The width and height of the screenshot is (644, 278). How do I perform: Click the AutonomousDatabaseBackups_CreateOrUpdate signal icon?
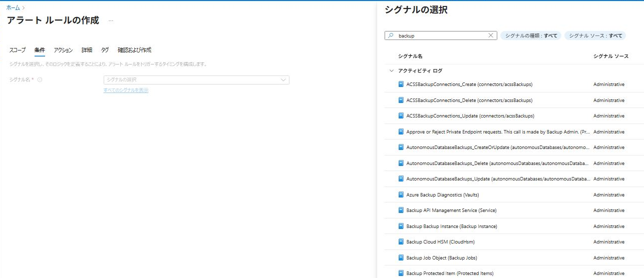click(x=401, y=147)
